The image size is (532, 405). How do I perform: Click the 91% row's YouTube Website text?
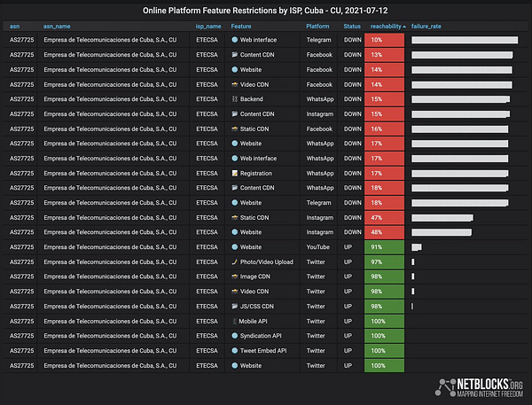click(251, 247)
